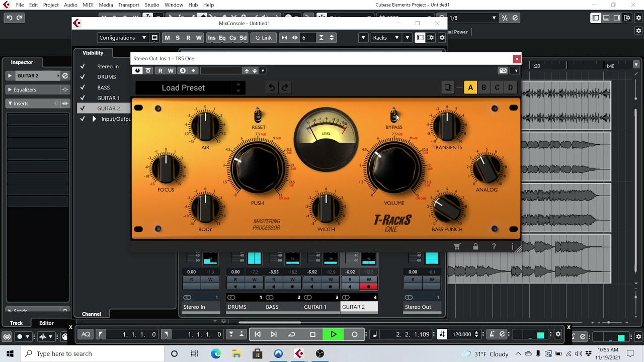The image size is (644, 362).
Task: Click the T-RackS copy preset icon
Action: pos(448,87)
